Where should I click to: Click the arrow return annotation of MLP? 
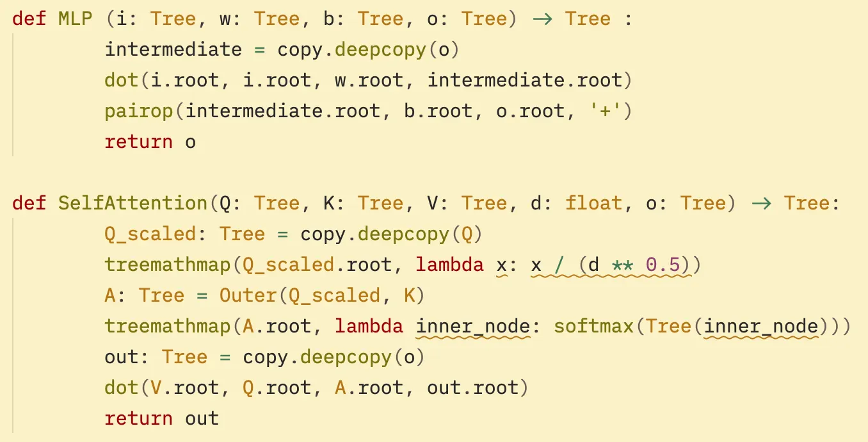point(542,19)
